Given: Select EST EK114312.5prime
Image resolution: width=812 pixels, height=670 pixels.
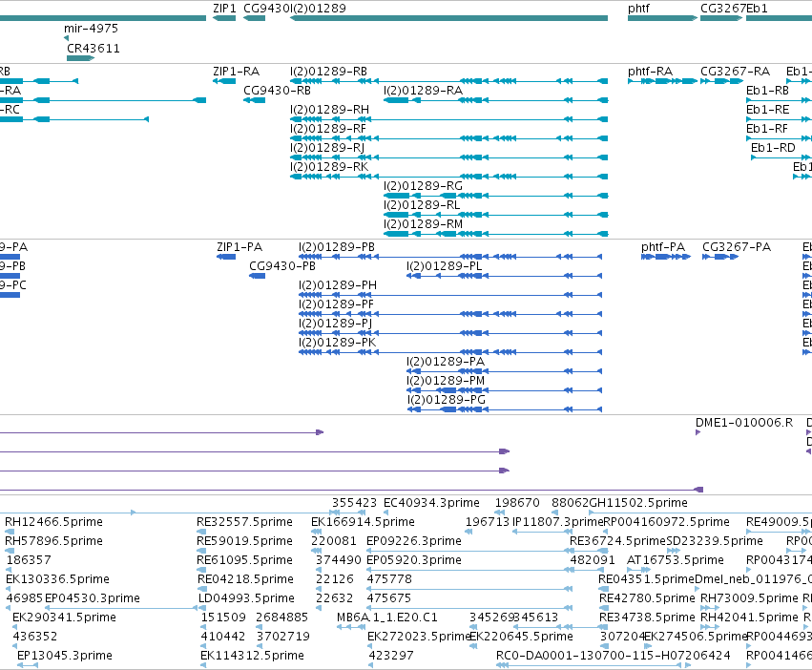Looking at the screenshot, I should point(252,656).
